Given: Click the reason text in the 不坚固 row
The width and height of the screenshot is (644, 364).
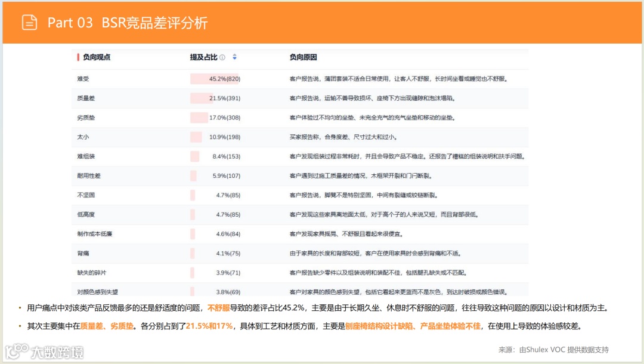Looking at the screenshot, I should [x=364, y=195].
